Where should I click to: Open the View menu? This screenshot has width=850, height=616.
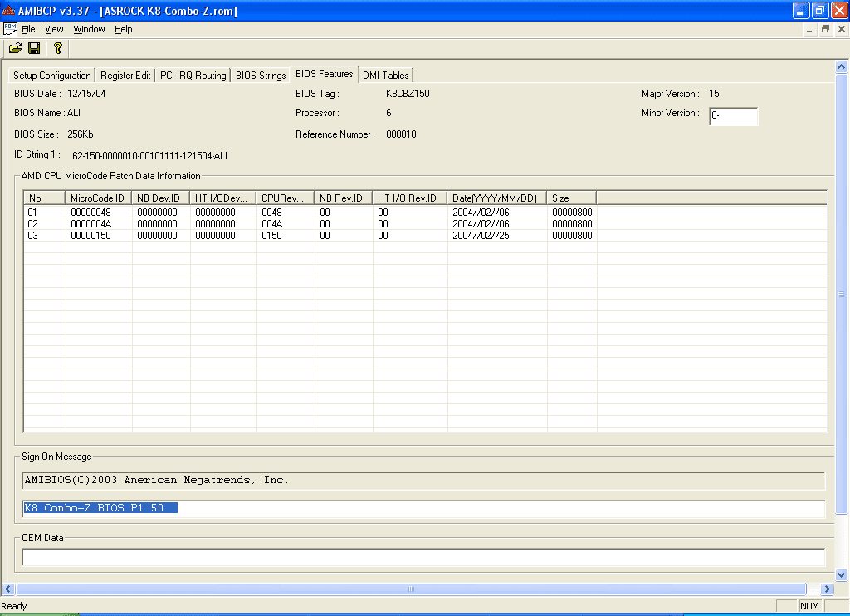[x=54, y=29]
